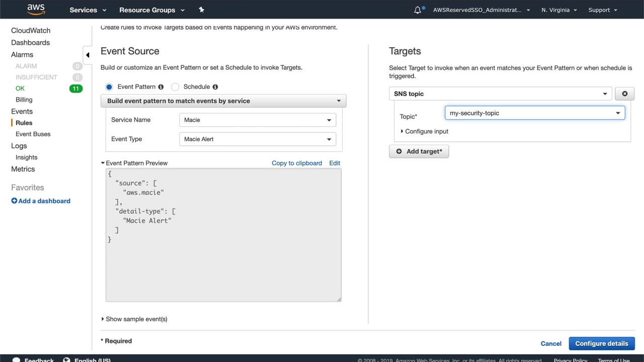Open the Service Name dropdown showing Macie
The height and width of the screenshot is (362, 644).
[257, 120]
